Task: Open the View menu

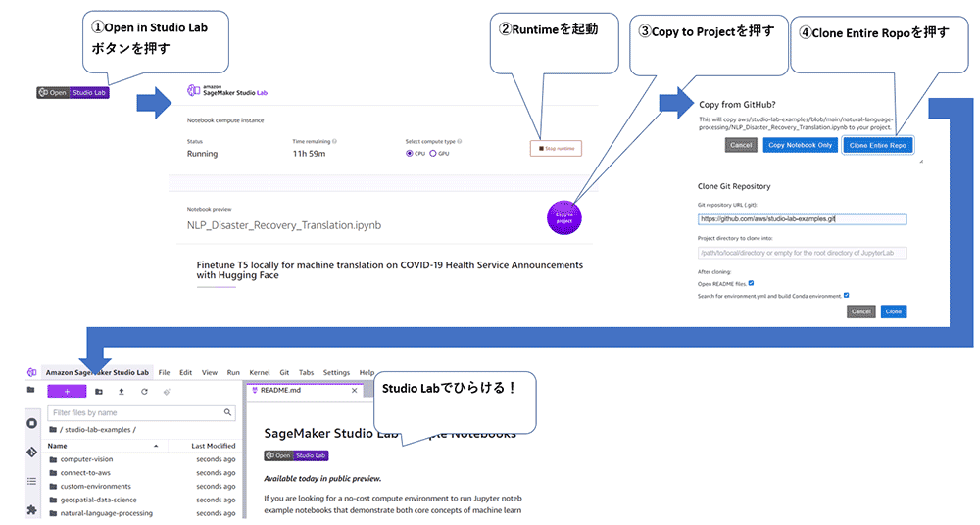Action: 210,372
